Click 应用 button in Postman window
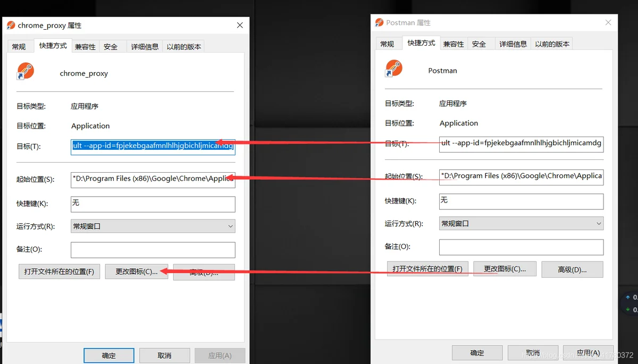This screenshot has width=638, height=364. click(x=589, y=353)
